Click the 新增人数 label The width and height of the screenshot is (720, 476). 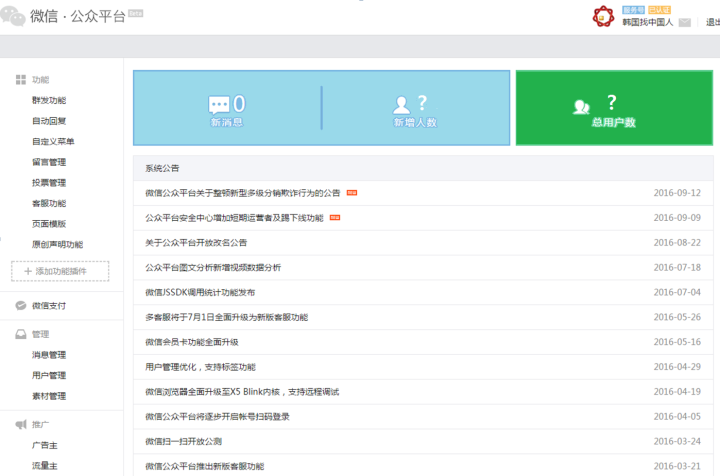(x=416, y=123)
